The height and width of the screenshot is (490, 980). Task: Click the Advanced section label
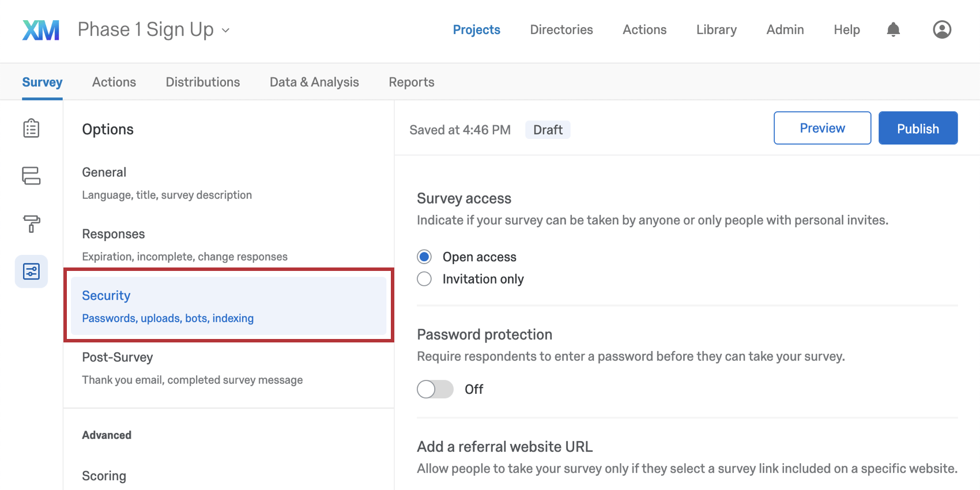click(x=107, y=435)
